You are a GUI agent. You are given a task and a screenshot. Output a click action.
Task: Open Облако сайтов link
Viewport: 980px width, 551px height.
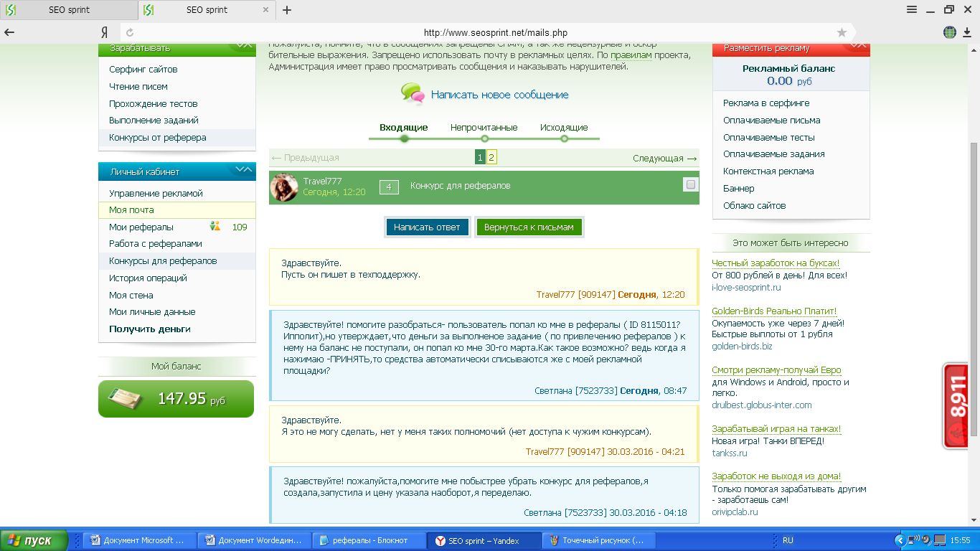click(755, 206)
